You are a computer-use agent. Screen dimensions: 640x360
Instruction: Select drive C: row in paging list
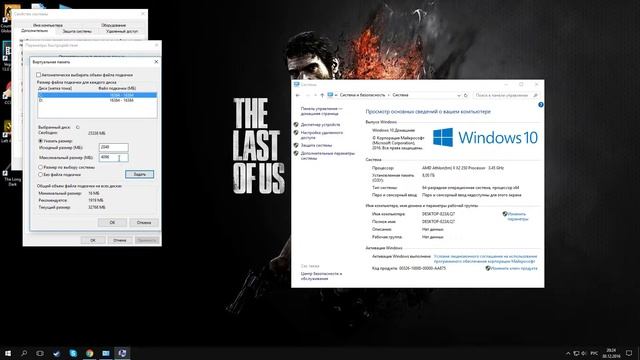tap(97, 95)
